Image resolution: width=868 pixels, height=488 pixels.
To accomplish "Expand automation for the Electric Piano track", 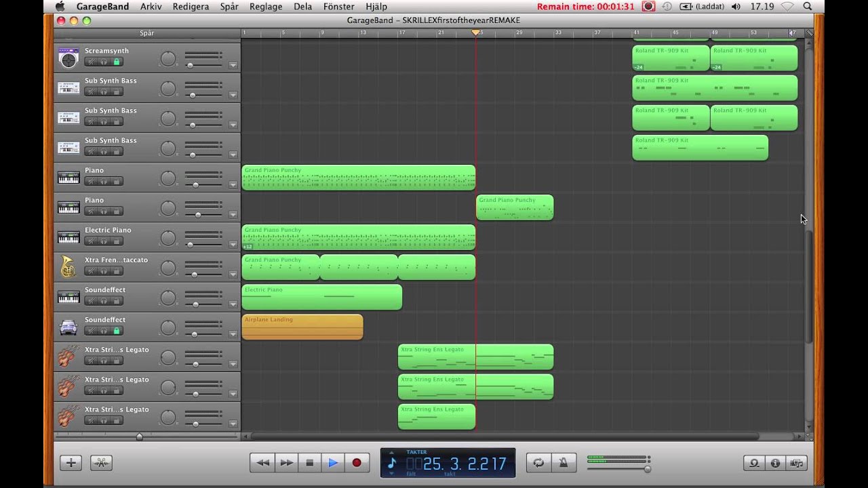I will tap(233, 244).
